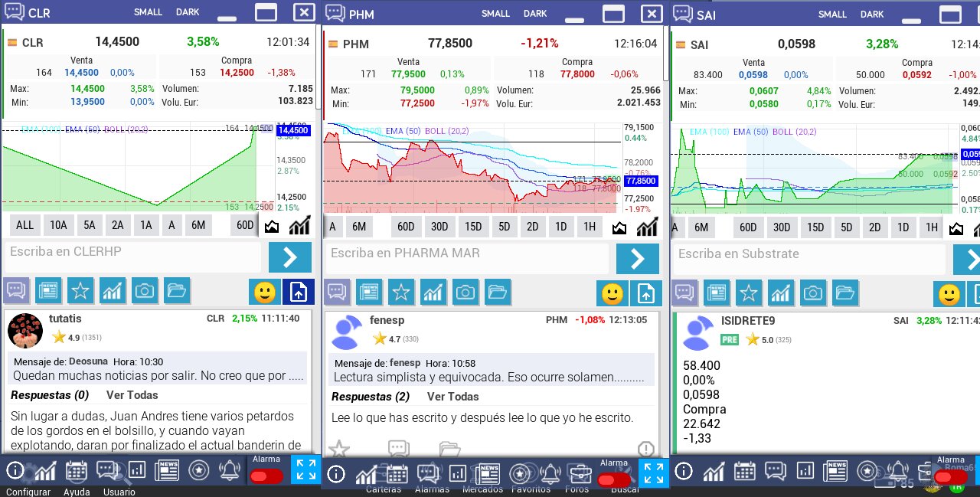Click Respuestas (2) label in PHM post
Viewport: 980px width, 497px height.
click(371, 397)
